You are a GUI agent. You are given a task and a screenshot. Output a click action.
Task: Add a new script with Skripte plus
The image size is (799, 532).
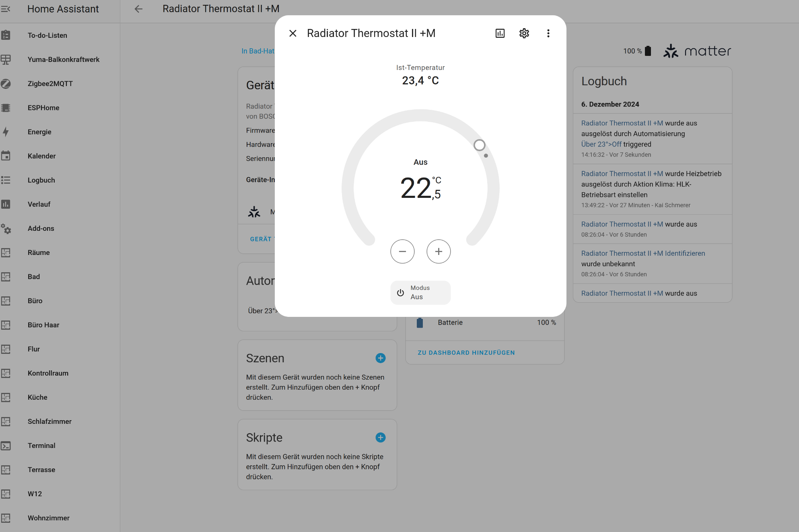[381, 438]
